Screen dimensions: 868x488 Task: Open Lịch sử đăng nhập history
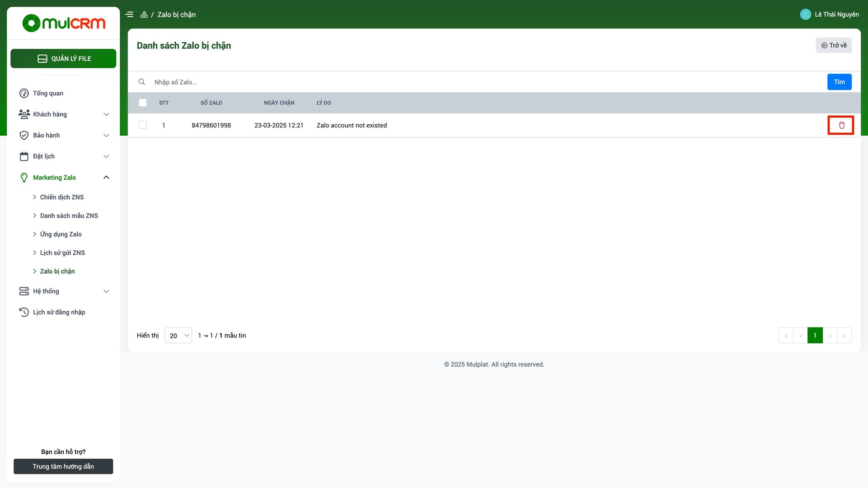(59, 312)
